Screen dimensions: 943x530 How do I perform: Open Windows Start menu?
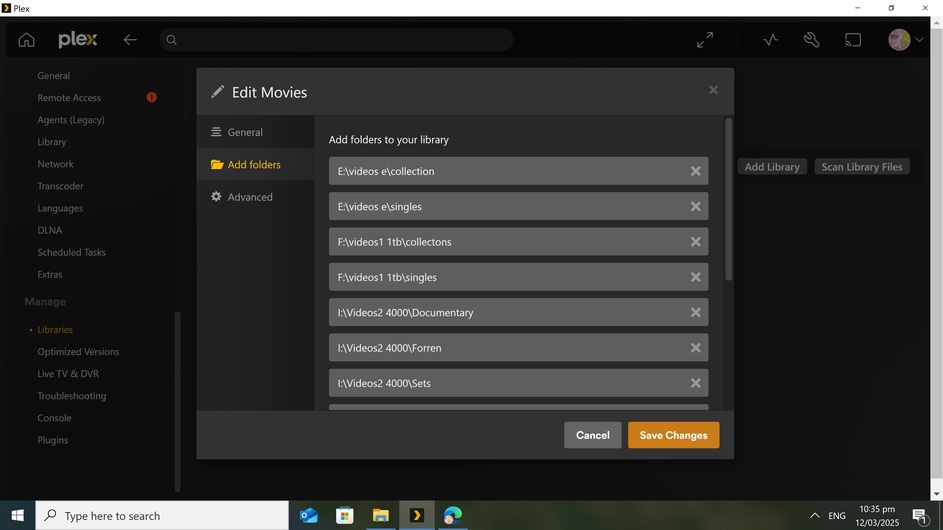click(17, 516)
